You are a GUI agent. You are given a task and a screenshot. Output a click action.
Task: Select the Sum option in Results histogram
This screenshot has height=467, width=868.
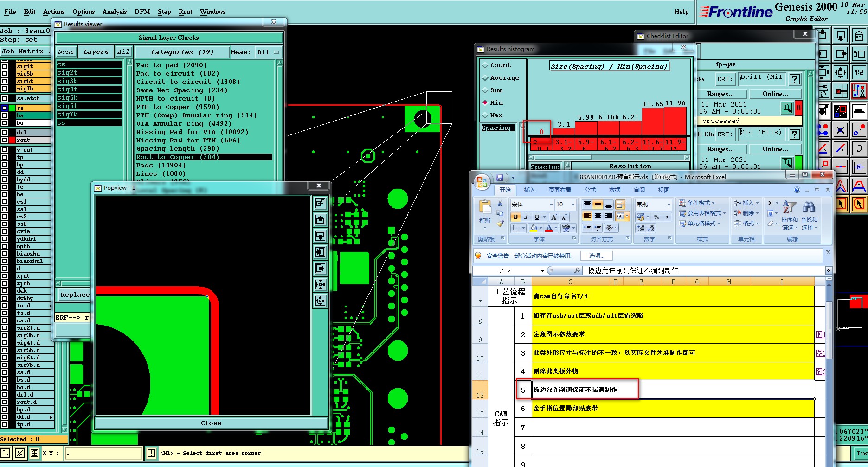click(x=493, y=90)
